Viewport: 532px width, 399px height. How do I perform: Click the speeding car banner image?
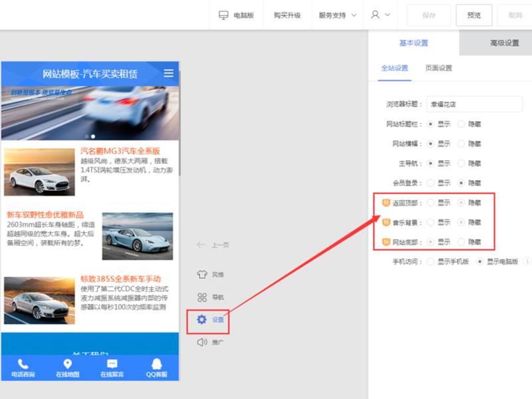[90, 113]
